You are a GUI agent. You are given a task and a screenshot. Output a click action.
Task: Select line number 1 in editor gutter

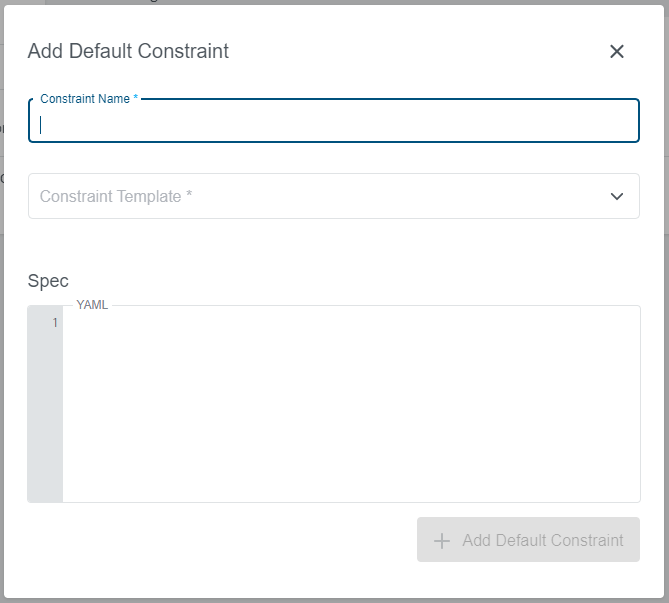54,323
